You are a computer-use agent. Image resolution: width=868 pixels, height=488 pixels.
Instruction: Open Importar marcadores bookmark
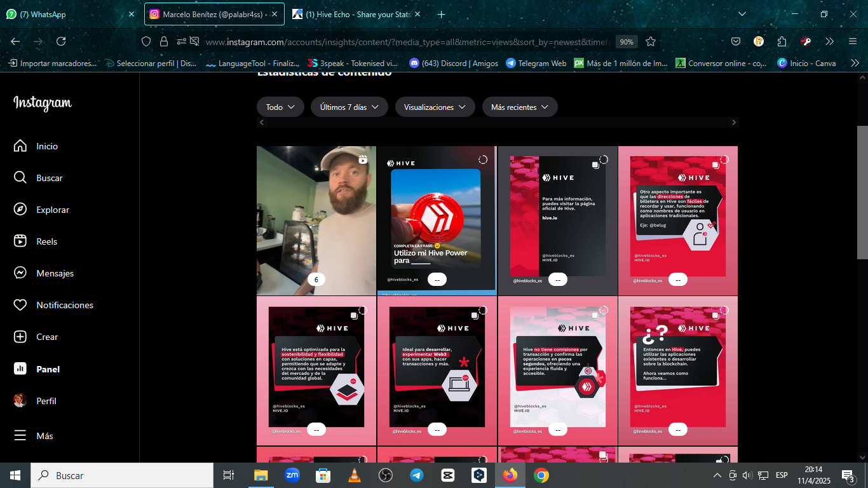tap(53, 63)
